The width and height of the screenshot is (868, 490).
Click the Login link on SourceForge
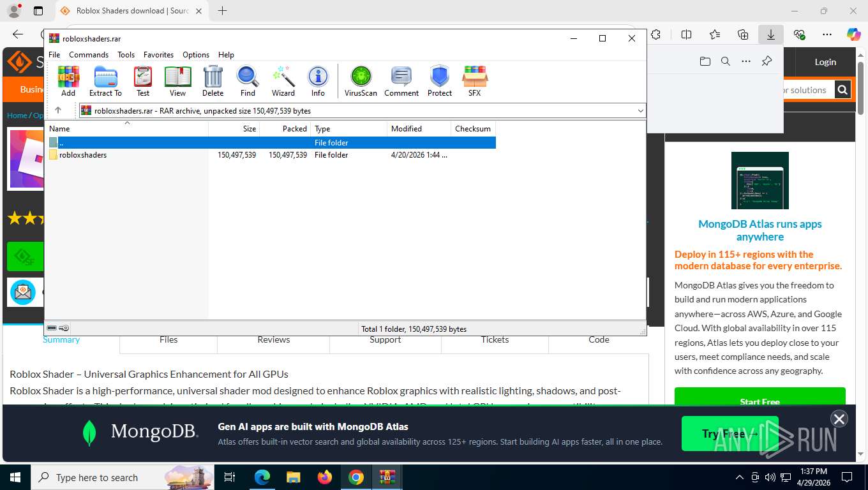click(825, 62)
